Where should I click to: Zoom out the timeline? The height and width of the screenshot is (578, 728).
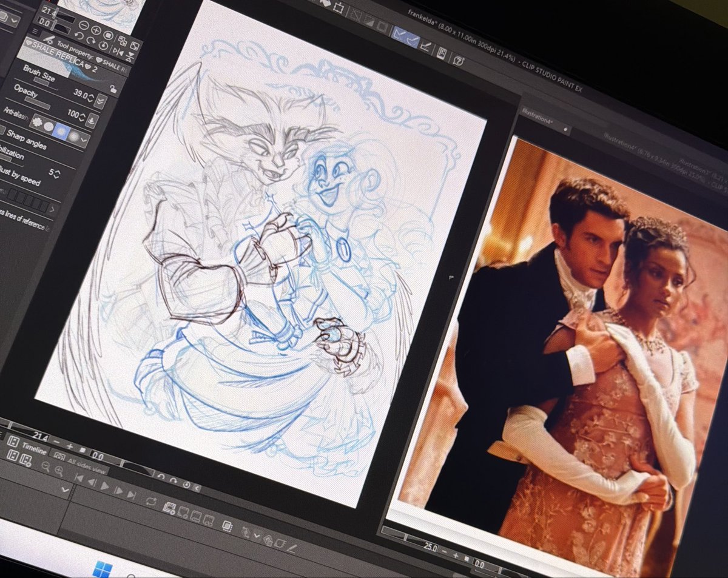click(45, 466)
